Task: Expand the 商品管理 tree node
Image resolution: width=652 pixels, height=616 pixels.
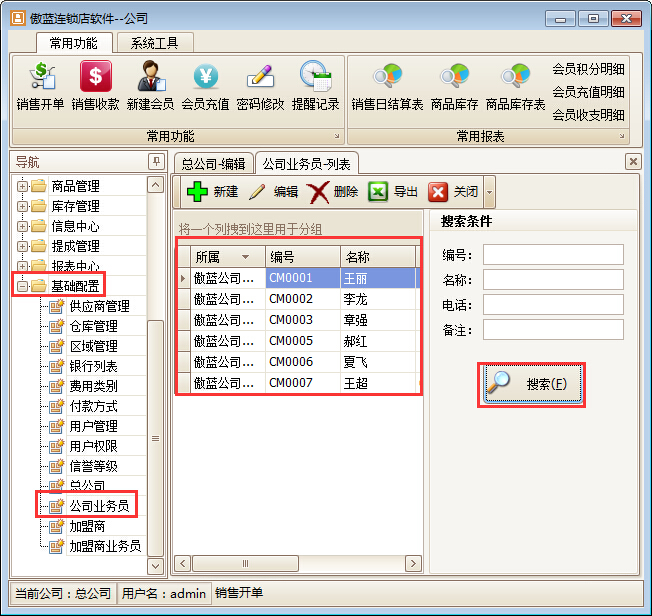Action: (x=22, y=186)
